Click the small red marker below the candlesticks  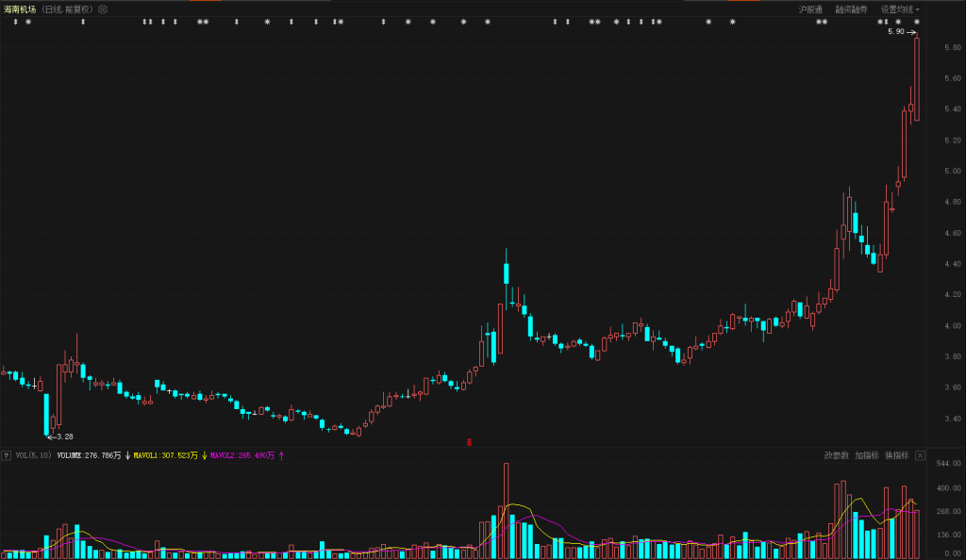pos(470,440)
